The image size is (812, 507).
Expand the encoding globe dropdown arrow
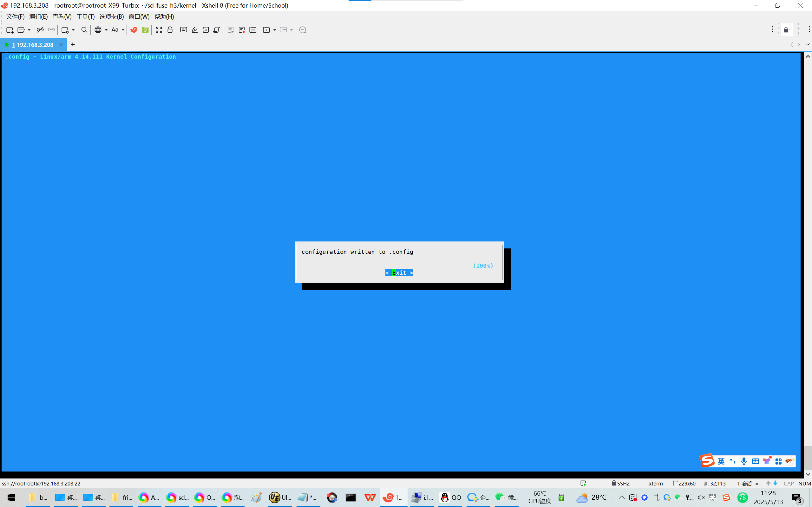tap(106, 30)
